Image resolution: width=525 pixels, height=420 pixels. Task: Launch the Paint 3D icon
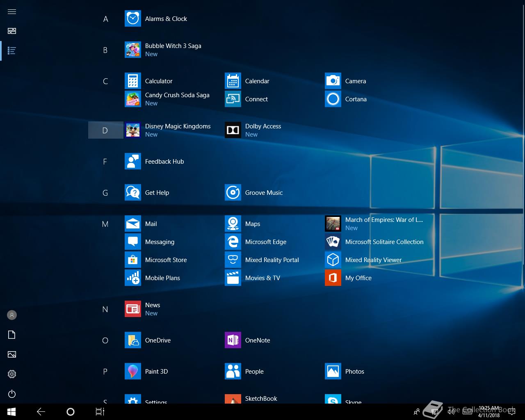(133, 372)
